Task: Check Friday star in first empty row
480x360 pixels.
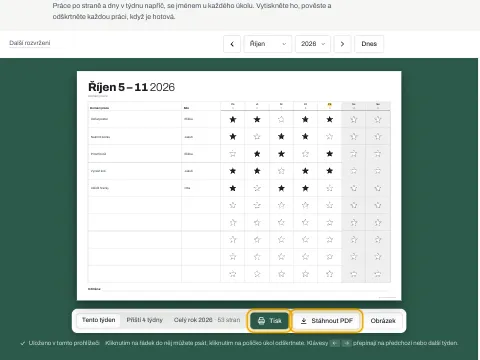Action: point(329,205)
